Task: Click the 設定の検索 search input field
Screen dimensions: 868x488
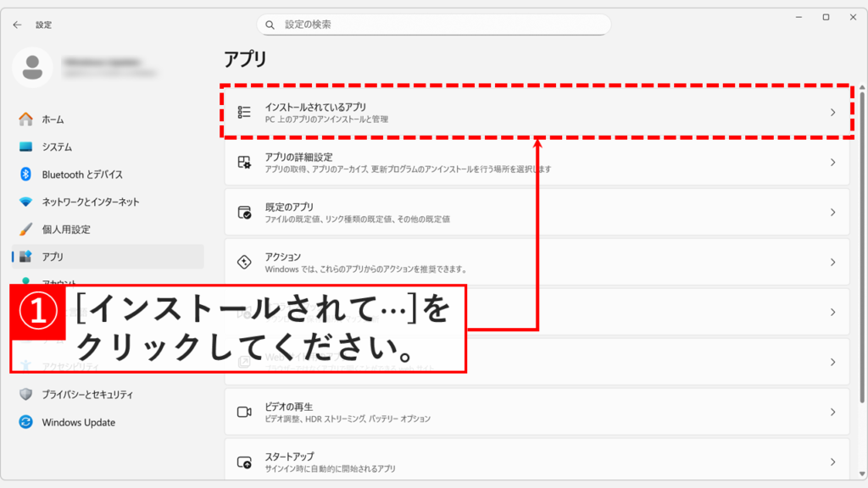Action: point(432,25)
